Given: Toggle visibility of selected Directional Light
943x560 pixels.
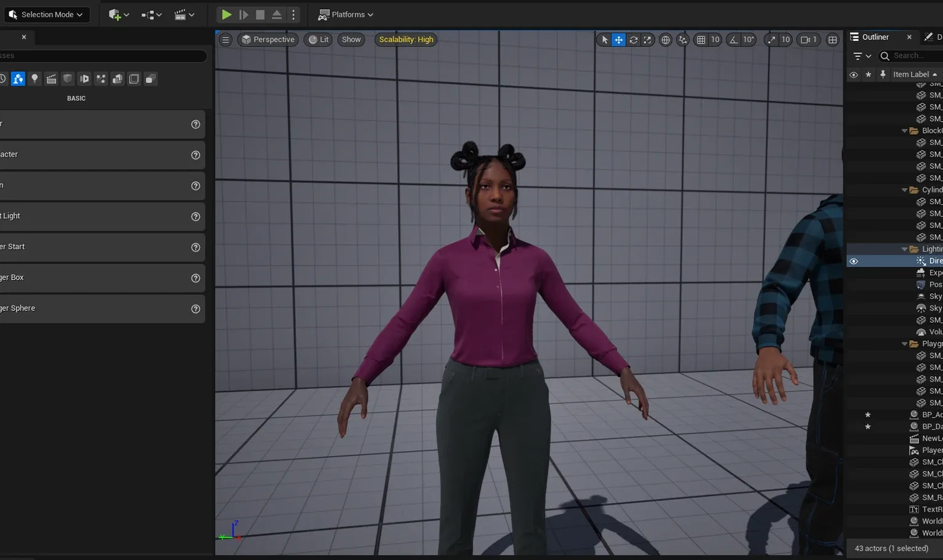Looking at the screenshot, I should pos(853,261).
